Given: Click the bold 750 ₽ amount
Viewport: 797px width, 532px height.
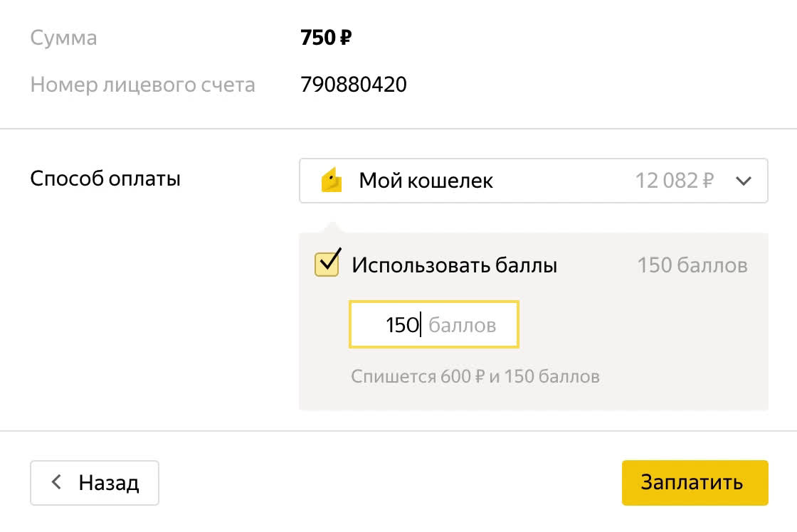Looking at the screenshot, I should click(326, 38).
